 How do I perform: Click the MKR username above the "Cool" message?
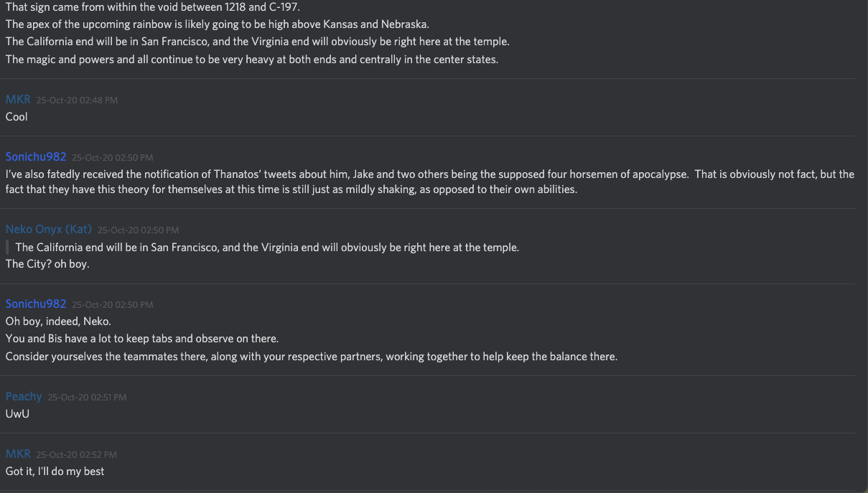[18, 100]
